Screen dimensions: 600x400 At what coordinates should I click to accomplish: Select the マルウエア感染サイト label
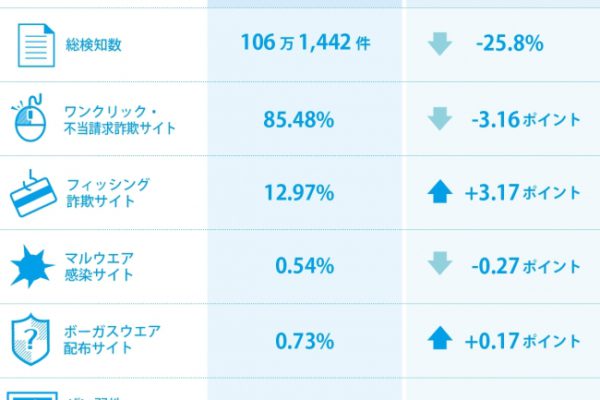99,266
